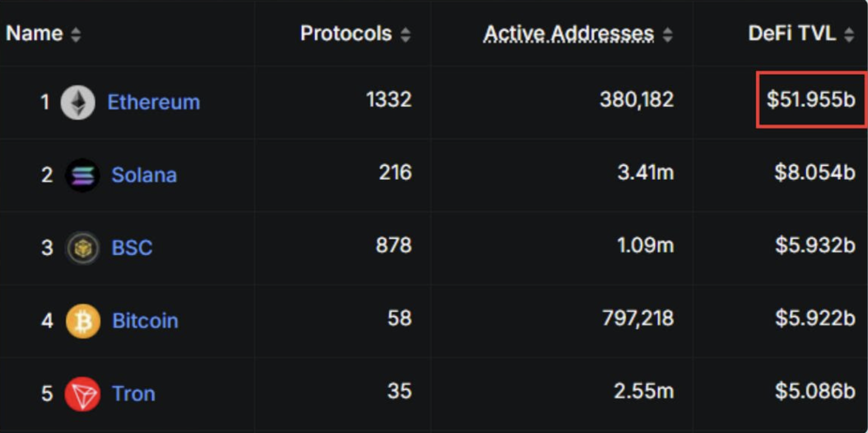Click the orange Bitcoin logo icon
Viewport: 868px width, 433px height.
(x=83, y=321)
